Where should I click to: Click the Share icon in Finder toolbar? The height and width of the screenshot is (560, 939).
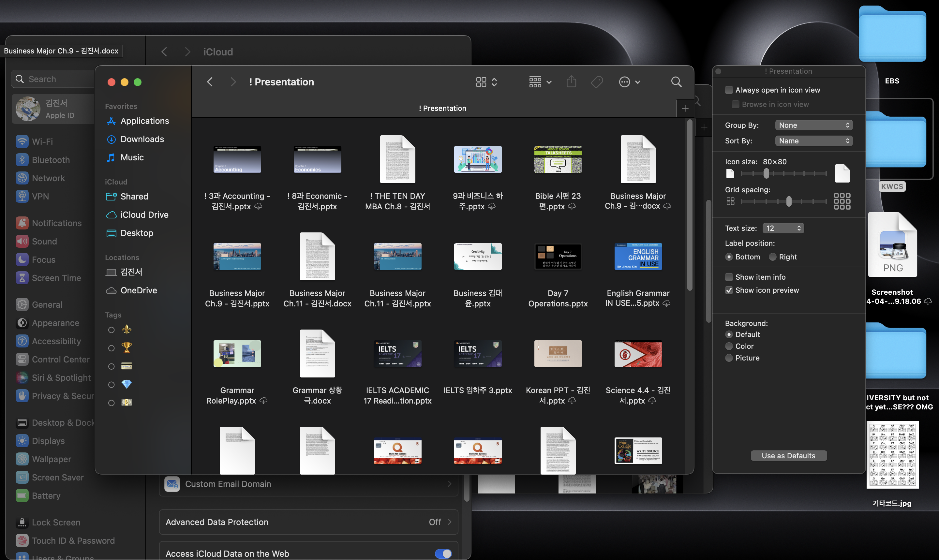(x=571, y=82)
